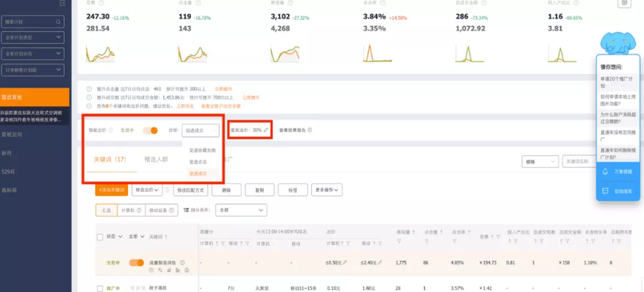
Task: Collapse sidebar via hamburger icon at top
Action: (x=62, y=3)
